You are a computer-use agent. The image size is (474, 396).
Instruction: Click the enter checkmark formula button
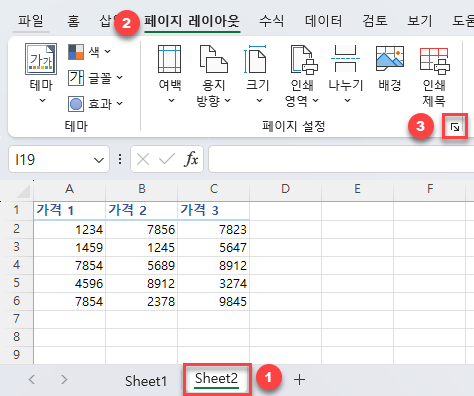pos(167,159)
